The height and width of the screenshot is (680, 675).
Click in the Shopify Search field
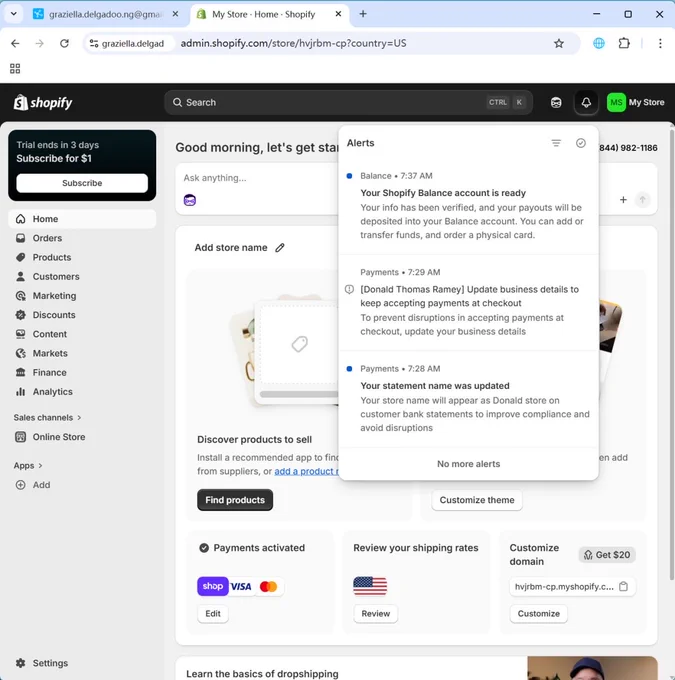348,103
